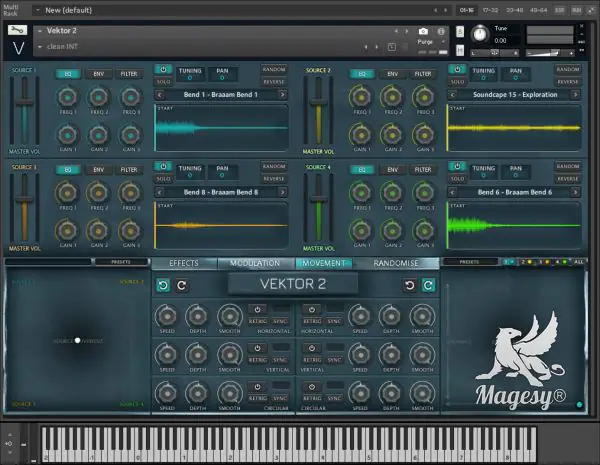Viewport: 600px width, 465px height.
Task: Click left Horizontal RETRIG button
Action: click(258, 321)
